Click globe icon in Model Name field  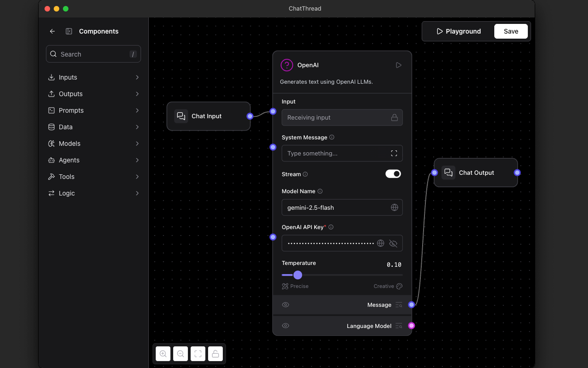[x=394, y=207]
